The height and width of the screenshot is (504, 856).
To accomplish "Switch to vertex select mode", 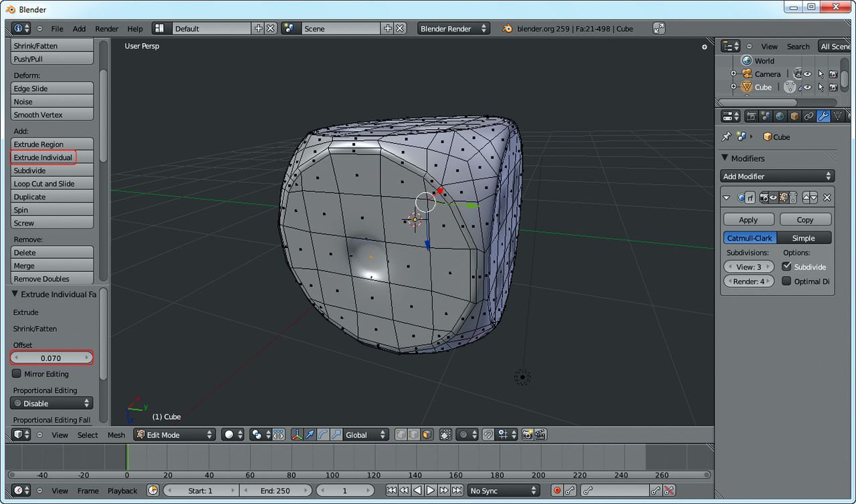I will (x=401, y=434).
